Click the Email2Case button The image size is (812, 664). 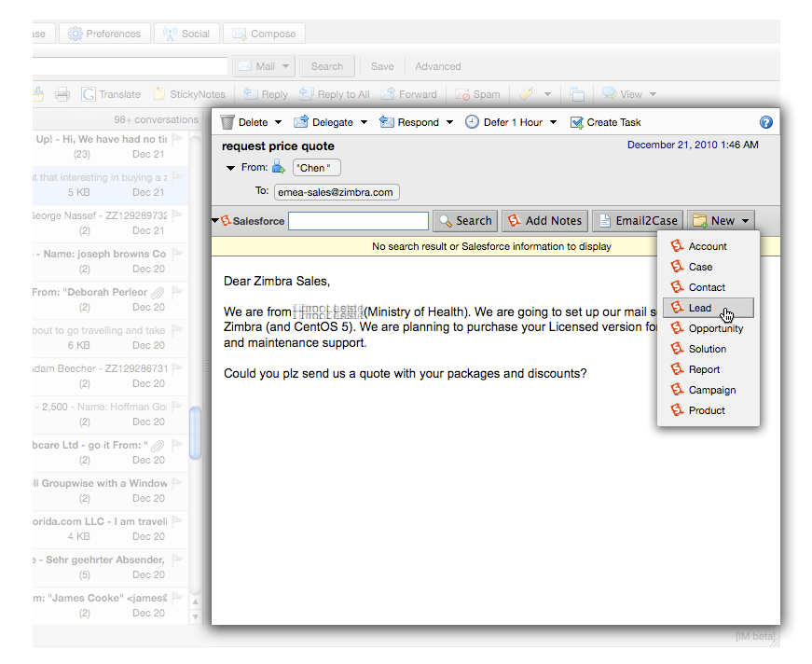[x=638, y=221]
